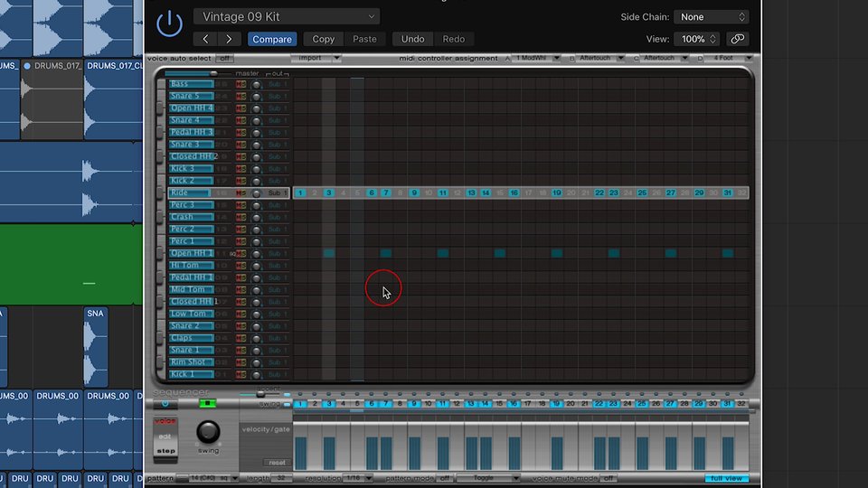Click the pattern length 32 field

(281, 478)
